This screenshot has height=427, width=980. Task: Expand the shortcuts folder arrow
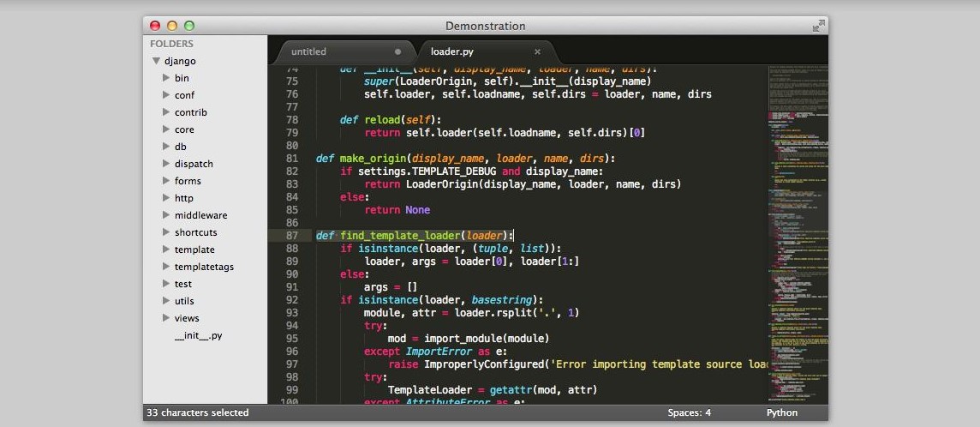(166, 232)
